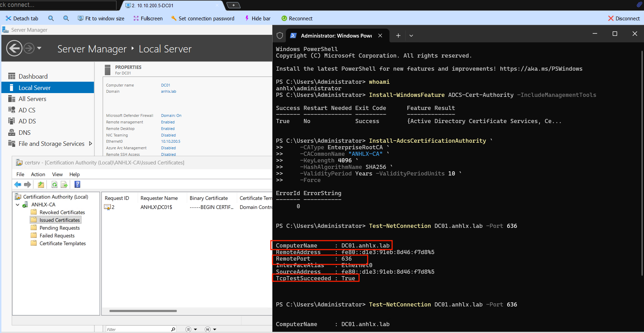The image size is (644, 333).
Task: Open certsrv File menu
Action: point(20,174)
